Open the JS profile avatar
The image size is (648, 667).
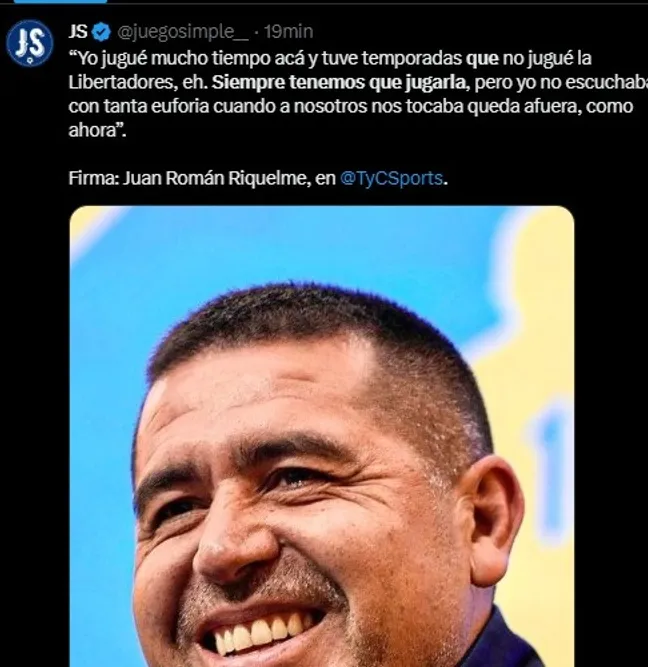tap(29, 43)
